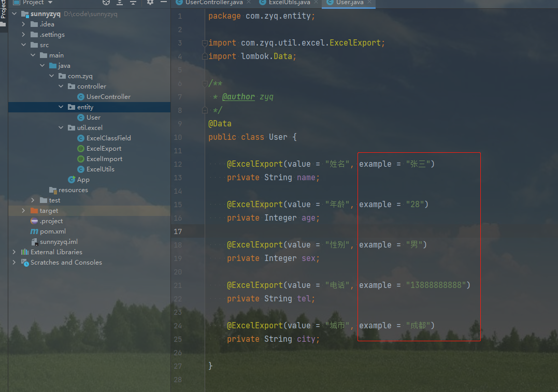Open Project panel settings gear
Image resolution: width=558 pixels, height=392 pixels.
click(150, 3)
